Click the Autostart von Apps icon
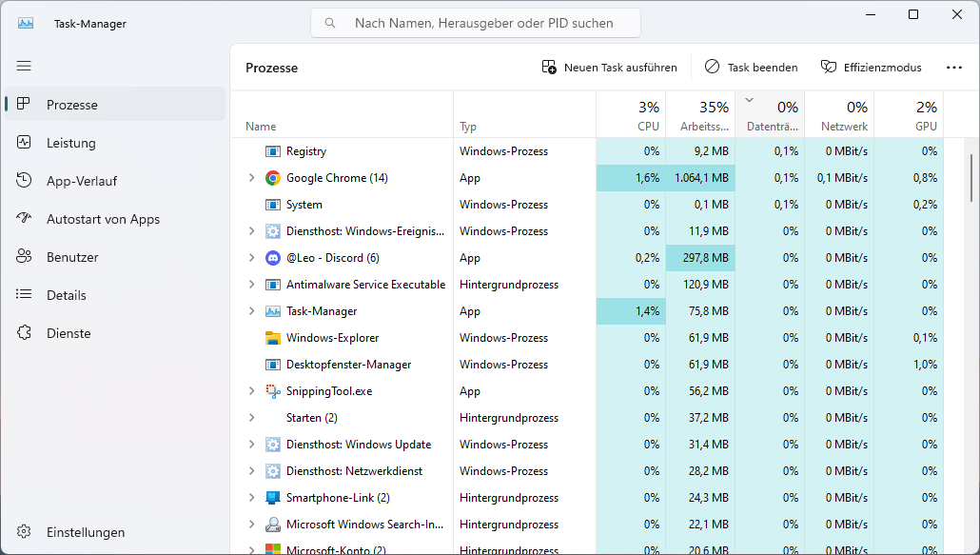Viewport: 980px width, 555px height. coord(25,219)
